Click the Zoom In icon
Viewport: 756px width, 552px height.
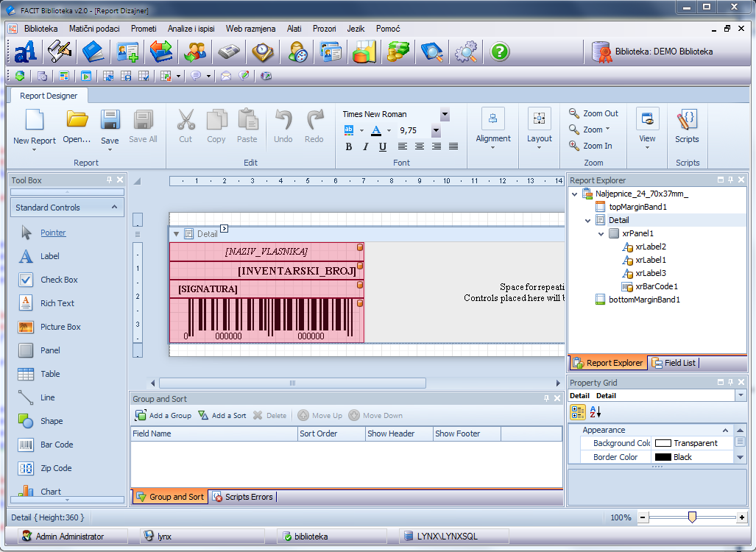[x=574, y=146]
